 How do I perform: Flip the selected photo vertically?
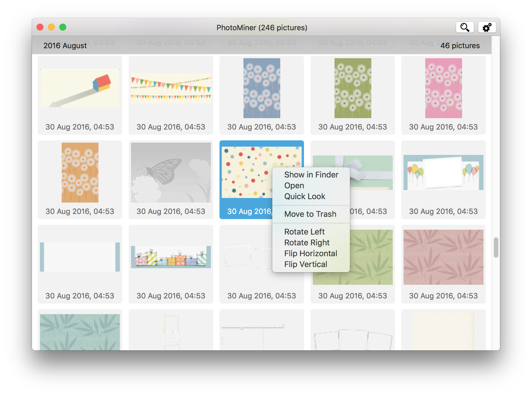(306, 264)
